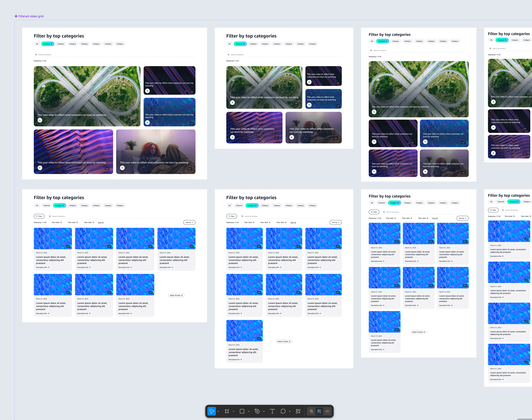Select the Filtered video grid component label
This screenshot has width=532, height=420.
pos(31,16)
